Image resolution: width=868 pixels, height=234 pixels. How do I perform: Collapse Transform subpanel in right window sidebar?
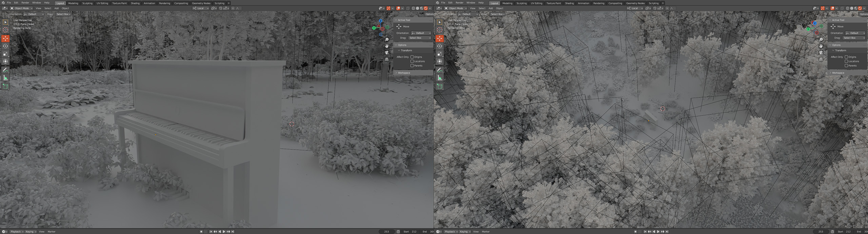(x=847, y=51)
